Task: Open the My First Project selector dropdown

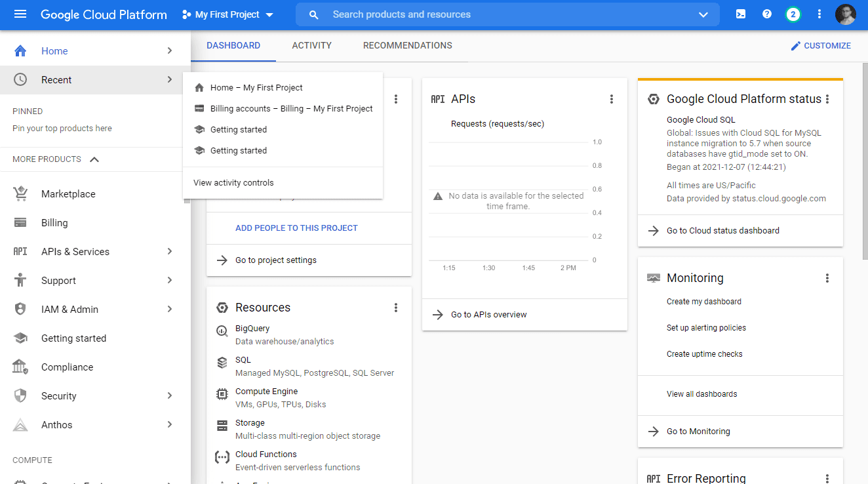Action: (227, 14)
